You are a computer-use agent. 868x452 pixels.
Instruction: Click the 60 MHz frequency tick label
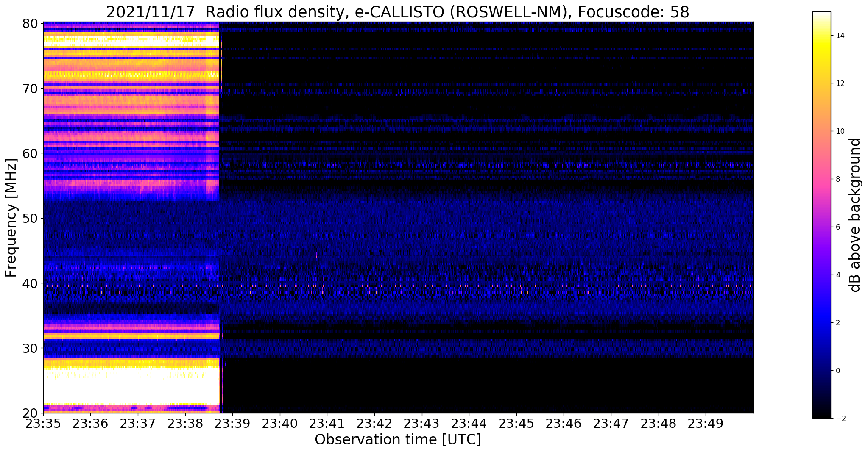pyautogui.click(x=30, y=153)
